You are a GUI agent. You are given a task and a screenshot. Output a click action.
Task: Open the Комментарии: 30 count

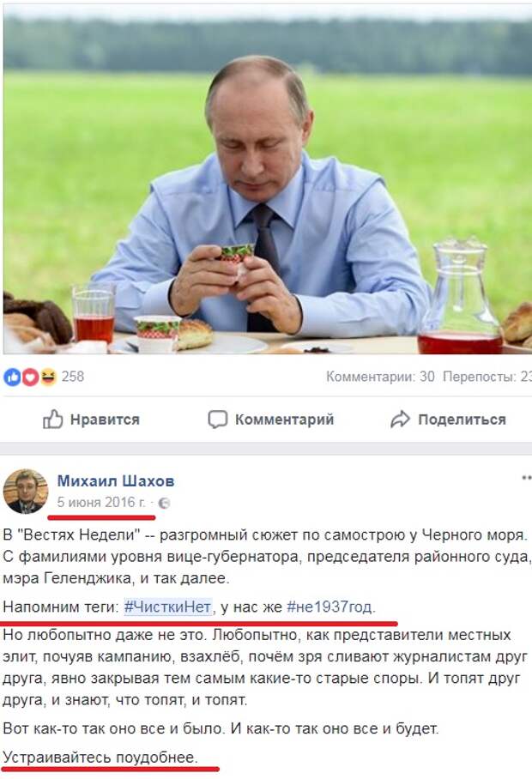[380, 377]
